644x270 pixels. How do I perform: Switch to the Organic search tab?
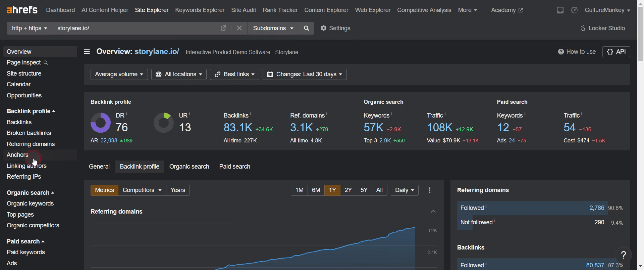189,167
